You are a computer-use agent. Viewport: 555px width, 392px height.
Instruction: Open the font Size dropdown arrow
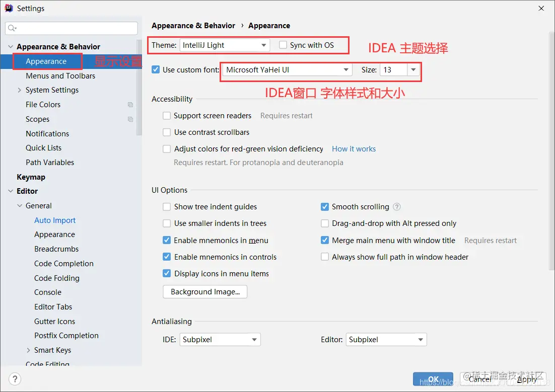[413, 70]
